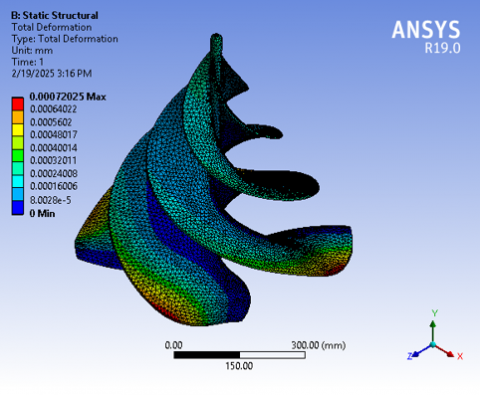Viewport: 480px width, 395px height.
Task: Click the 300.00 (mm) ruler label
Action: click(318, 345)
